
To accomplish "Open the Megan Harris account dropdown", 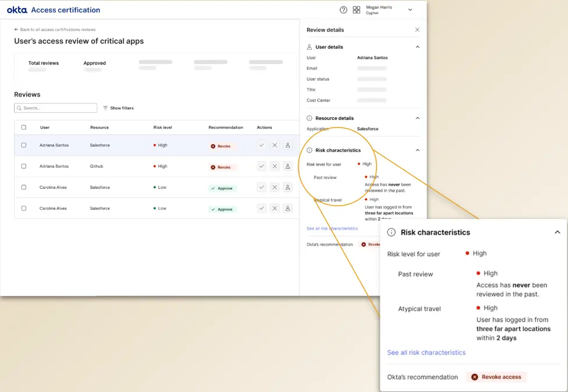I will click(410, 10).
